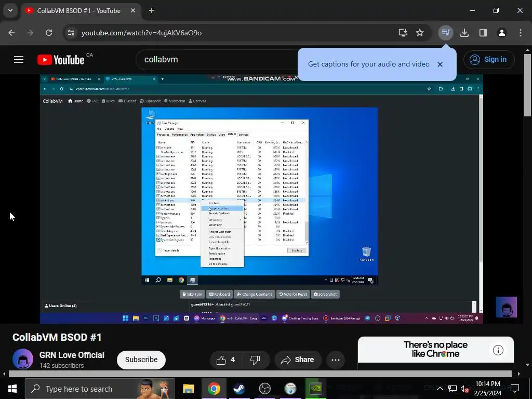Show hidden system tray icons
Screen dimensions: 532x399
point(440,389)
